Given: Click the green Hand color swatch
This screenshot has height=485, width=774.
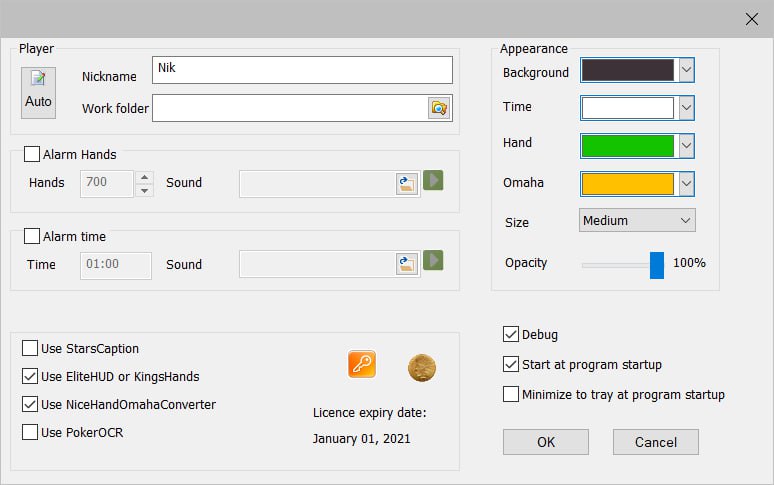Looking at the screenshot, I should point(627,146).
